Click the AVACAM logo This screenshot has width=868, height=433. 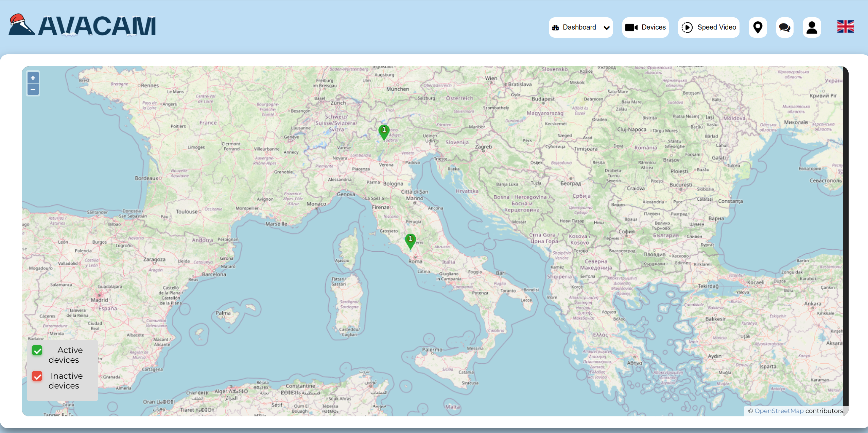pos(82,25)
